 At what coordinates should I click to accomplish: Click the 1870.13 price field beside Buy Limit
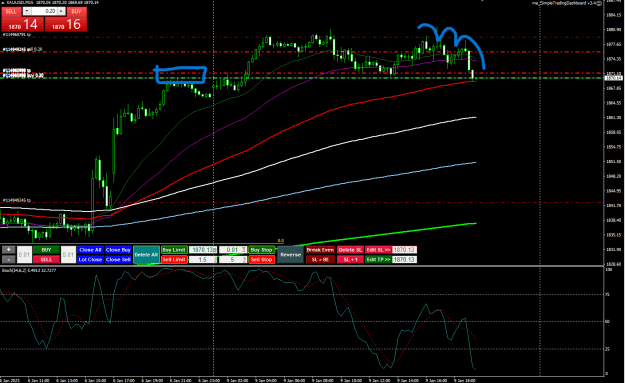[x=203, y=250]
